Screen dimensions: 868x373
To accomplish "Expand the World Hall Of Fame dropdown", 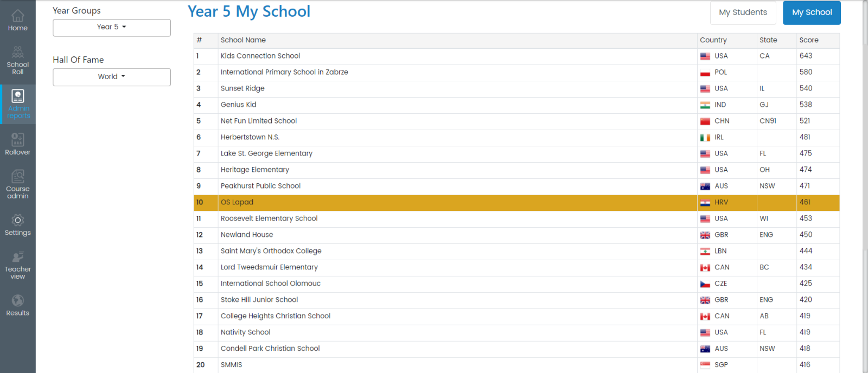I will click(112, 77).
